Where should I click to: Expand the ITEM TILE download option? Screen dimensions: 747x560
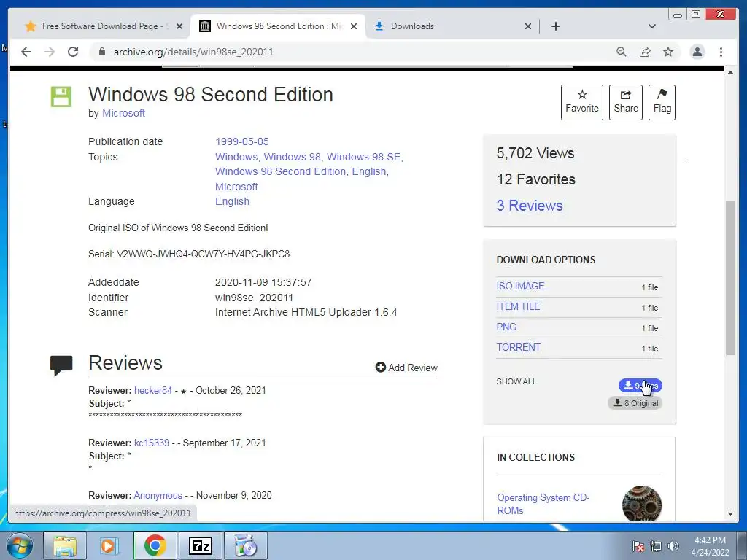click(x=518, y=307)
